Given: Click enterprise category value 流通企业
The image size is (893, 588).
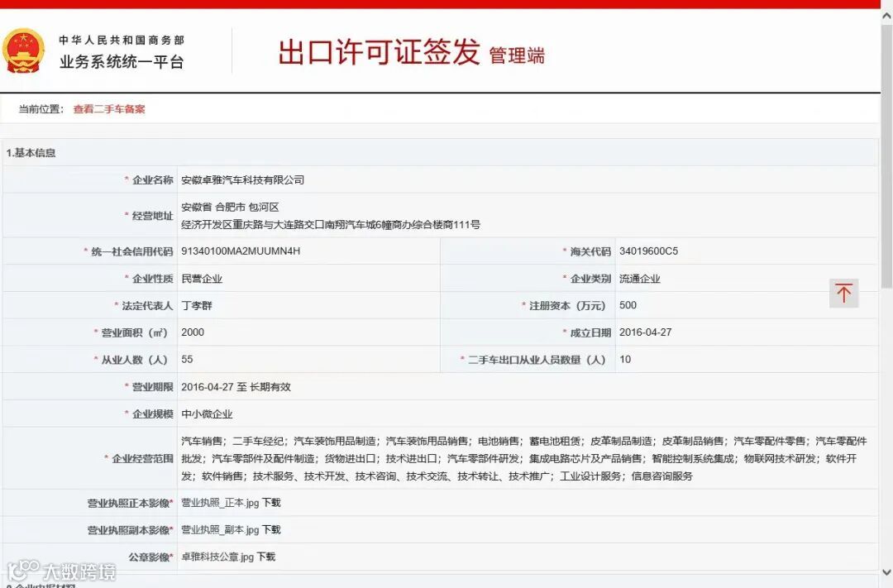Looking at the screenshot, I should [639, 279].
